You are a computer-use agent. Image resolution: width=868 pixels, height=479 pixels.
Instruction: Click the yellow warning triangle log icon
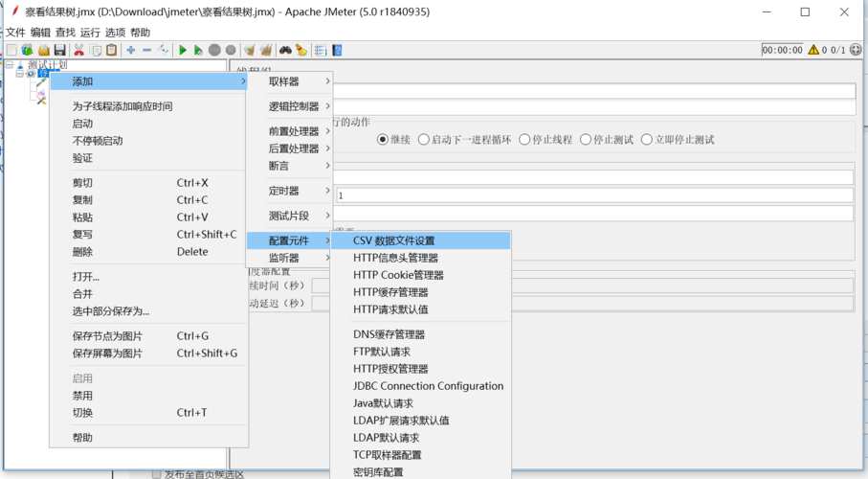point(813,50)
